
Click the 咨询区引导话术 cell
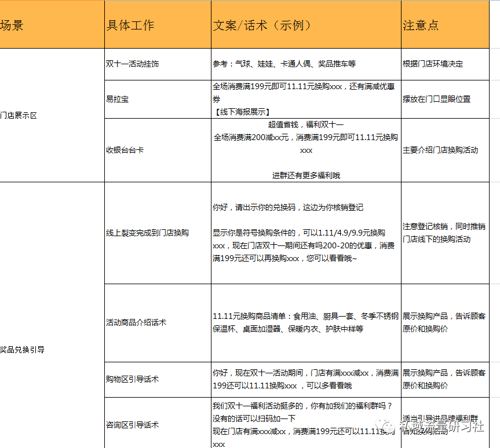point(158,423)
